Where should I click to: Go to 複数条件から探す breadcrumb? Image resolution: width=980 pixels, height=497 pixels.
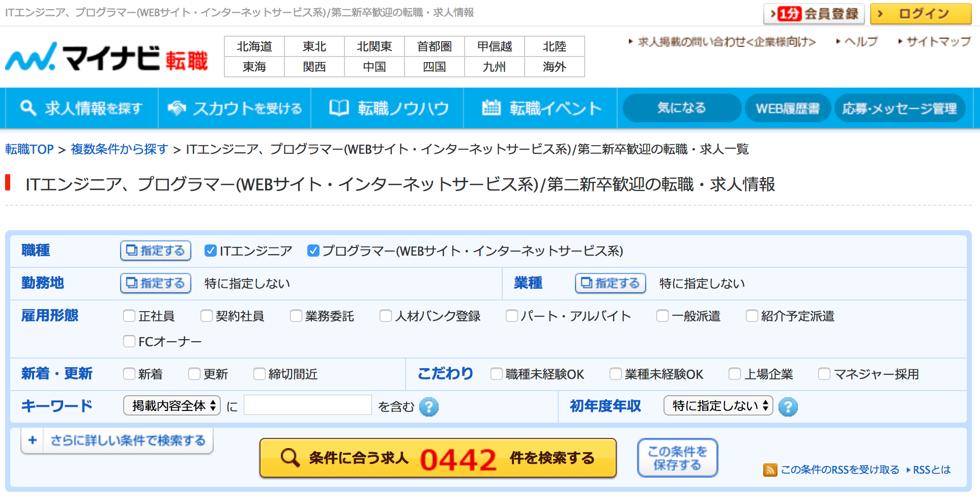point(120,149)
